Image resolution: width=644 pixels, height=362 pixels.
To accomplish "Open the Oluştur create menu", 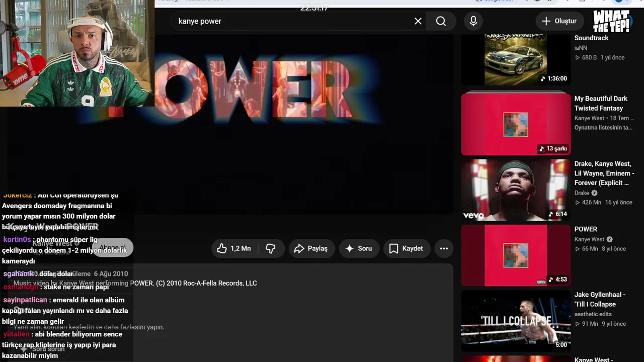I will (x=559, y=21).
